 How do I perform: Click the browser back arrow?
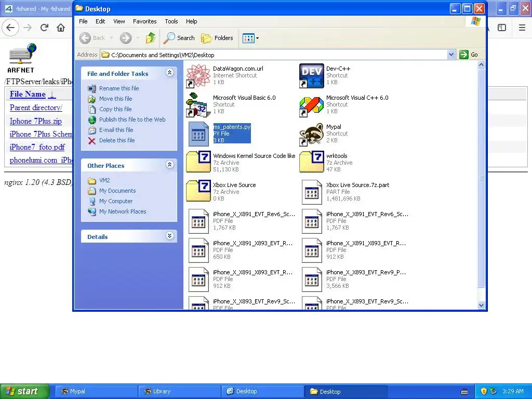10,28
